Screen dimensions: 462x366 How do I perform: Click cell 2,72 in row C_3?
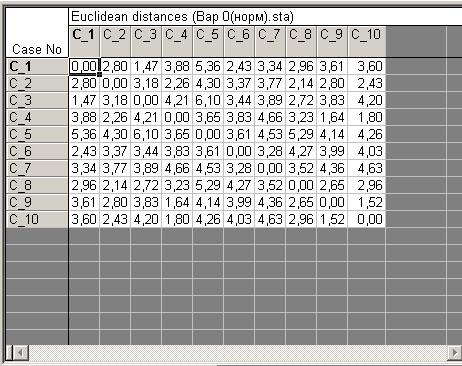(301, 100)
